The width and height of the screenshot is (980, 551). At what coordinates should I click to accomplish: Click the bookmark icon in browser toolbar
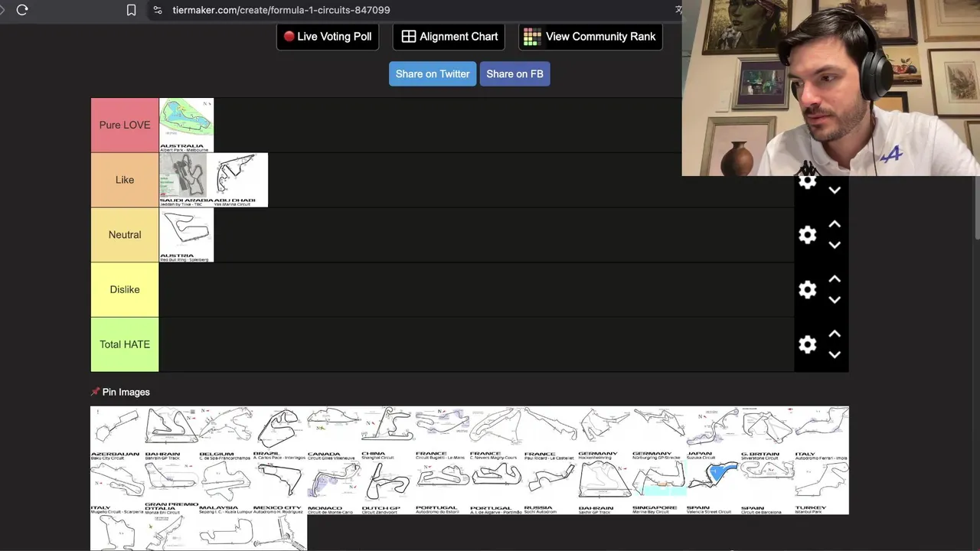pyautogui.click(x=131, y=10)
